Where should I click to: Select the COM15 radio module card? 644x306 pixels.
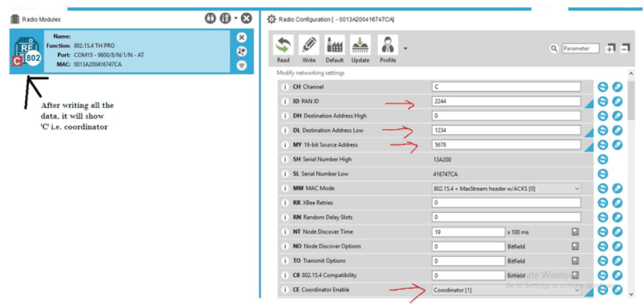pos(129,51)
